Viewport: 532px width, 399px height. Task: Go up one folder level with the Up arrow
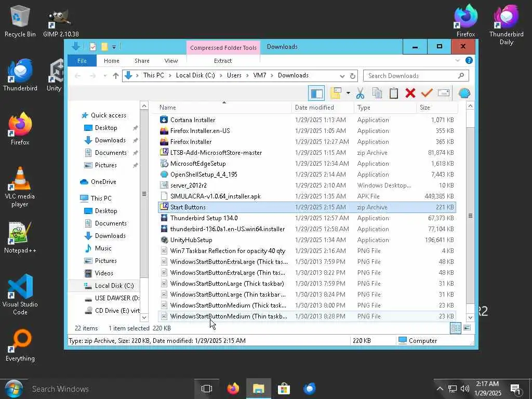coord(116,76)
